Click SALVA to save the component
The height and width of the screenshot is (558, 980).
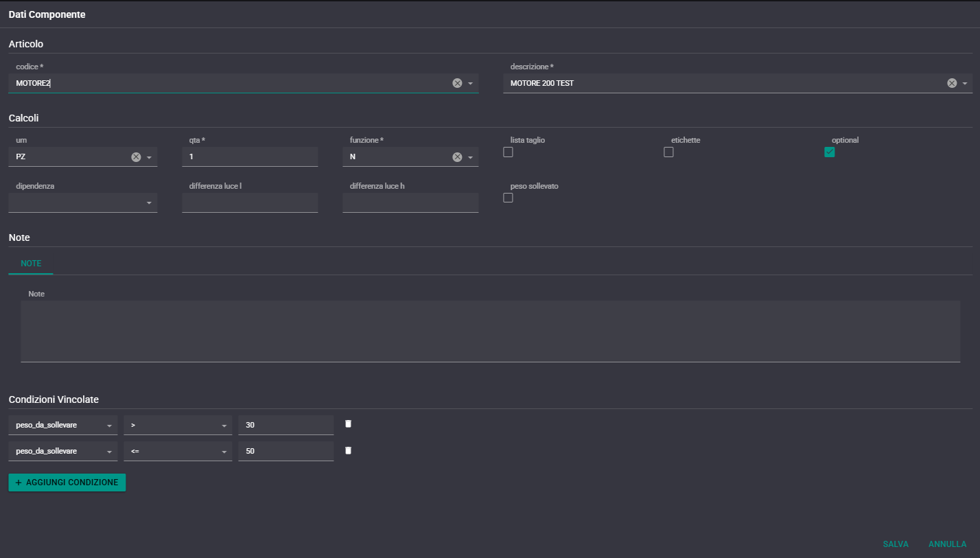pos(896,544)
